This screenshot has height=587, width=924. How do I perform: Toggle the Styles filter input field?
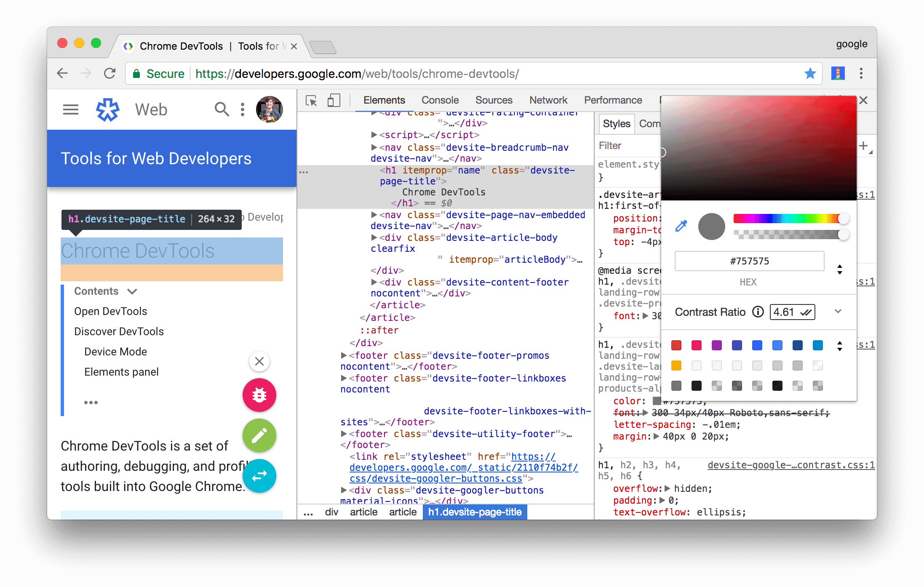point(626,145)
